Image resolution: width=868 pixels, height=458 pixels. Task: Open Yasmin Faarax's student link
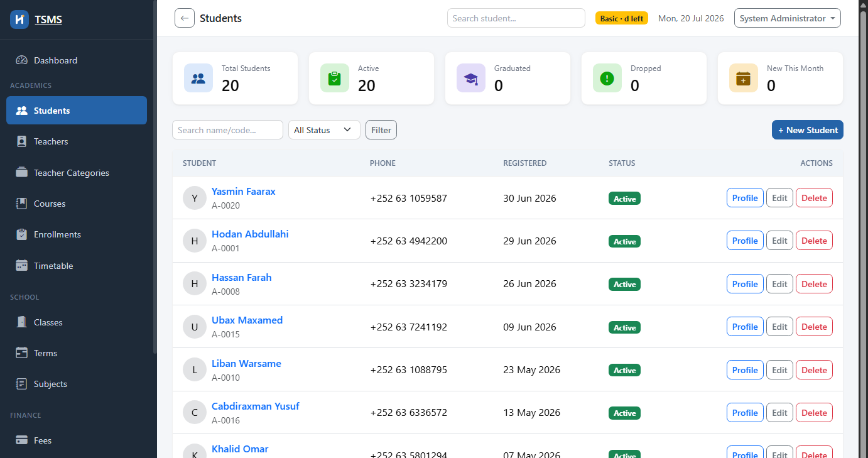coord(244,192)
